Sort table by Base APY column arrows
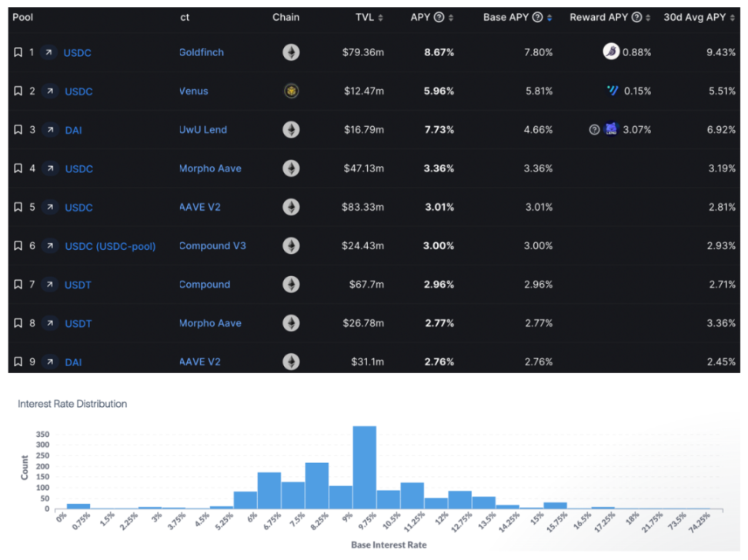This screenshot has width=748, height=560. point(549,18)
